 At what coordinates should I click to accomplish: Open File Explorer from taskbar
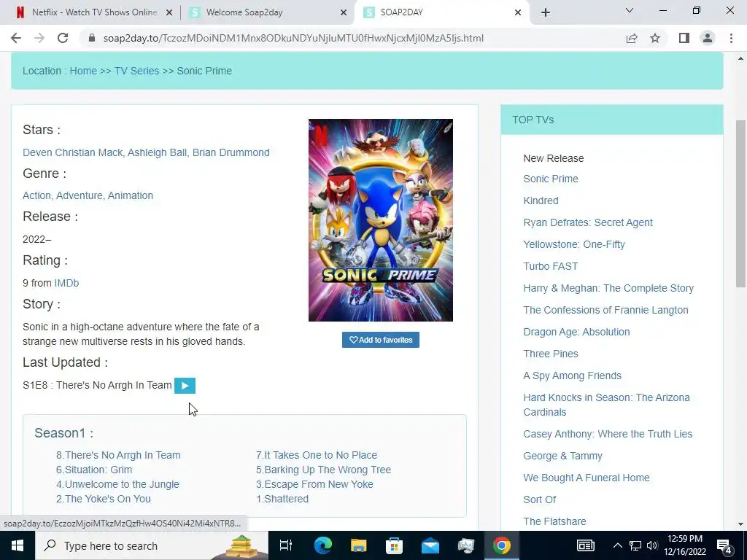tap(358, 545)
